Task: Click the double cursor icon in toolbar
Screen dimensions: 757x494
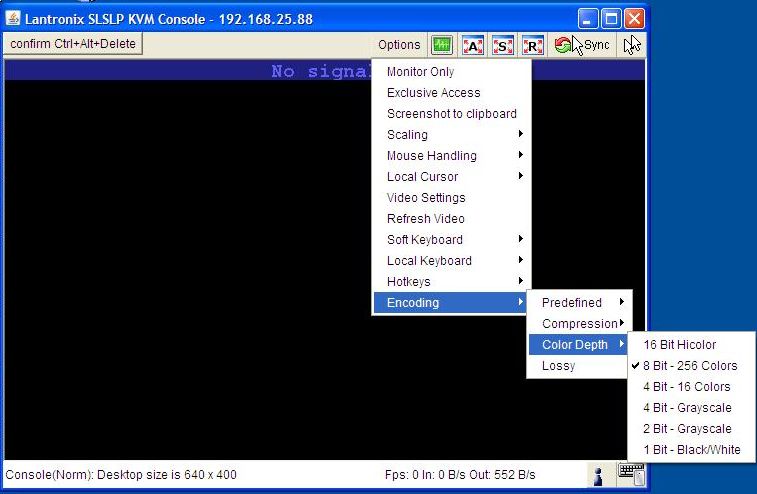Action: pos(632,45)
